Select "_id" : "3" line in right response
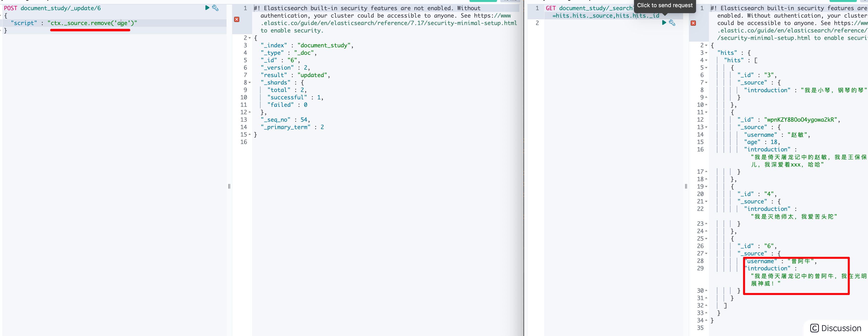868x336 pixels. (x=757, y=75)
